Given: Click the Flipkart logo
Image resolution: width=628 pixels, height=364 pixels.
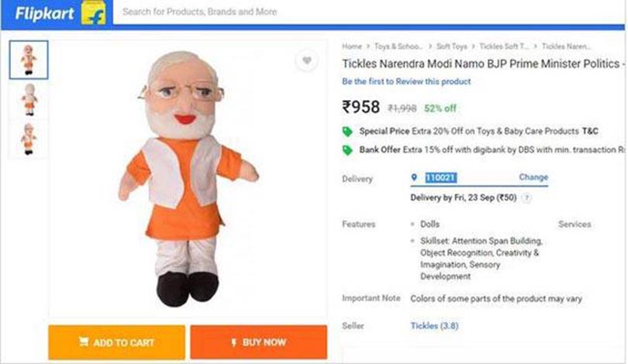Looking at the screenshot, I should click(x=40, y=12).
